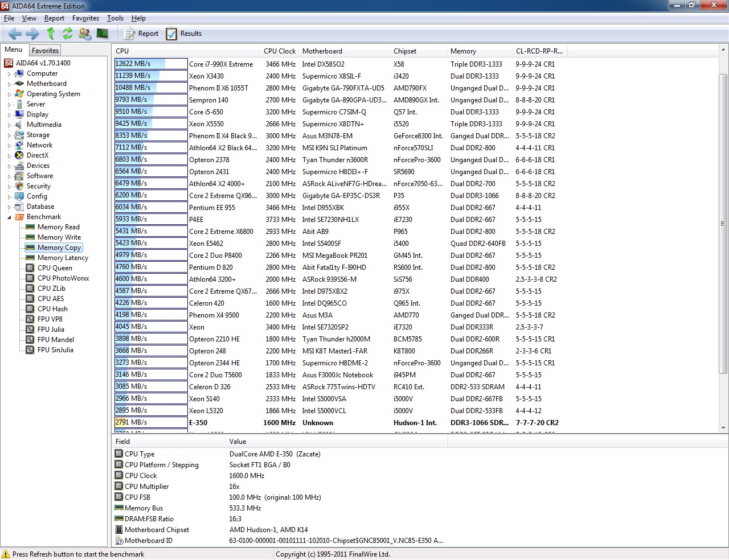Open the Help menu

[138, 18]
